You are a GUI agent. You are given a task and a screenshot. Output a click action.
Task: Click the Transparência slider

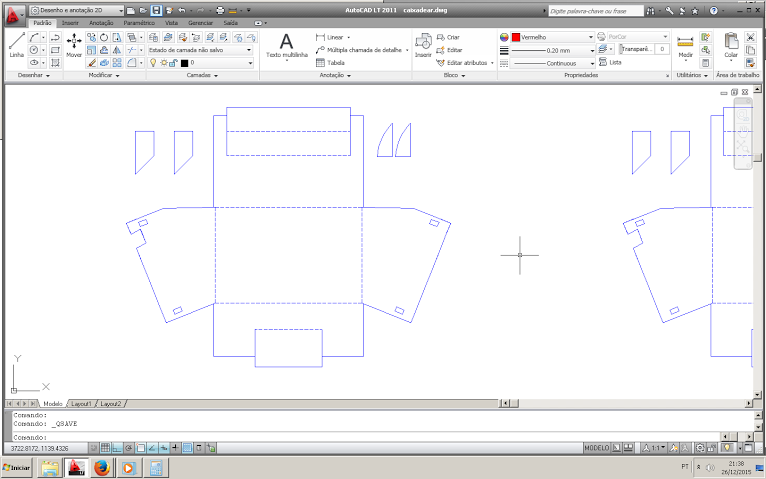click(637, 49)
